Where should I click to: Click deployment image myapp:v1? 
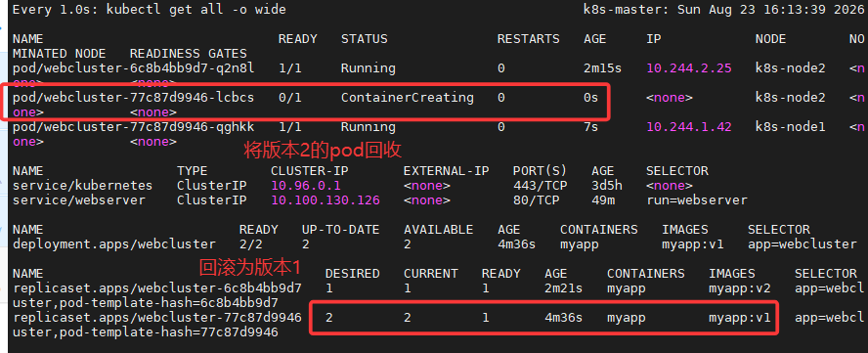[693, 243]
